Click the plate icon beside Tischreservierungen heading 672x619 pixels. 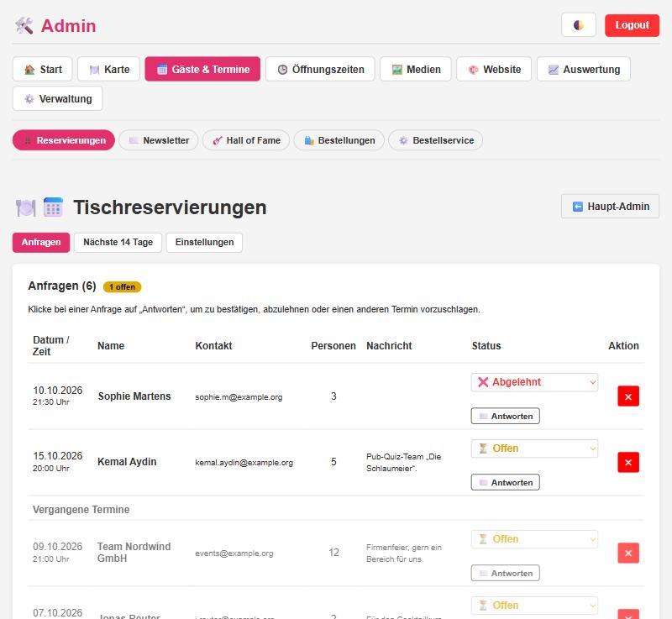pyautogui.click(x=26, y=207)
